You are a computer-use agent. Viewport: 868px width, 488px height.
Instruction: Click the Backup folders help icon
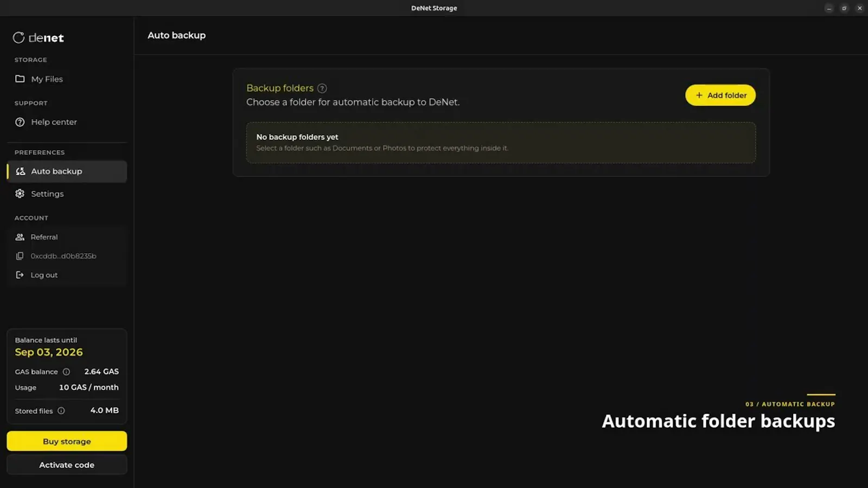(322, 88)
